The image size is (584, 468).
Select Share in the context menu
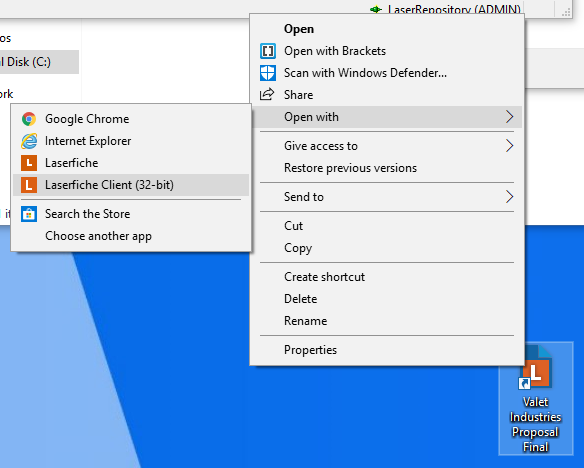coord(387,95)
